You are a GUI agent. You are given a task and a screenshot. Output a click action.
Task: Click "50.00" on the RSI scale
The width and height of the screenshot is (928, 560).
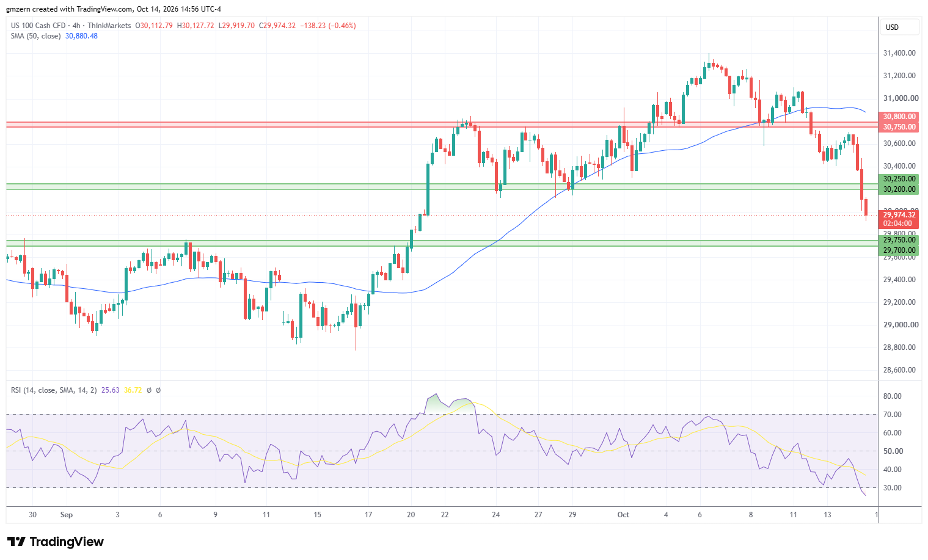click(892, 451)
